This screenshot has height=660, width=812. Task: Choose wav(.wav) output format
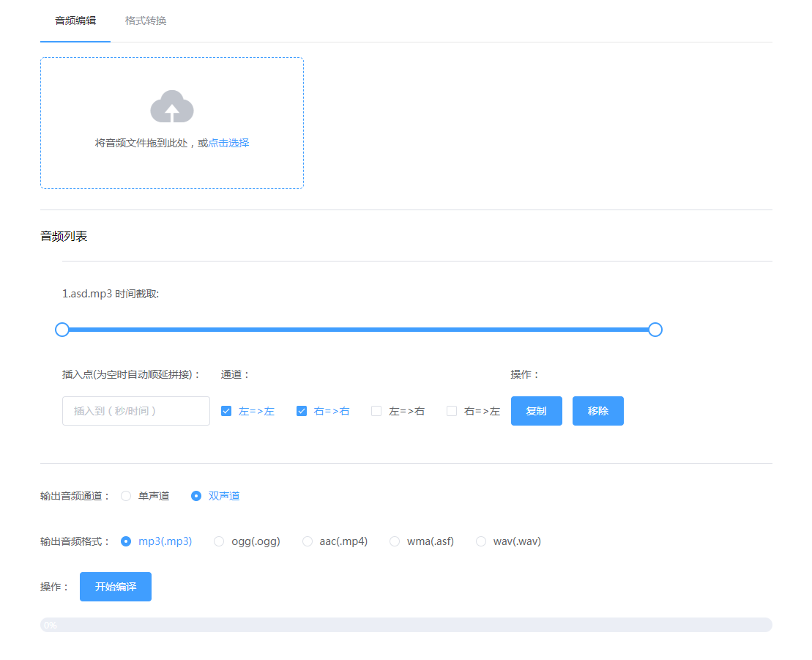tap(481, 541)
